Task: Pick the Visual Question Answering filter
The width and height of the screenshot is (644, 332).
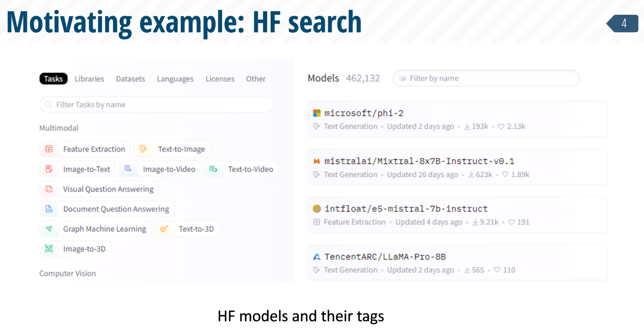Action: 99,189
